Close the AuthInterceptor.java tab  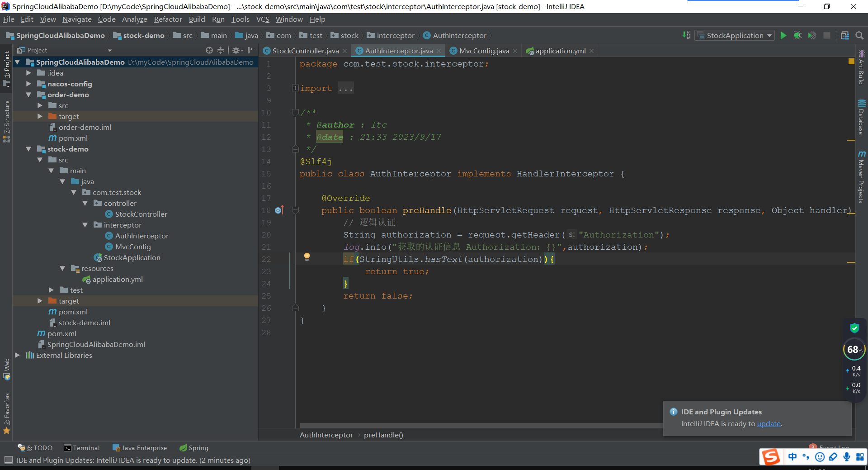(x=439, y=51)
